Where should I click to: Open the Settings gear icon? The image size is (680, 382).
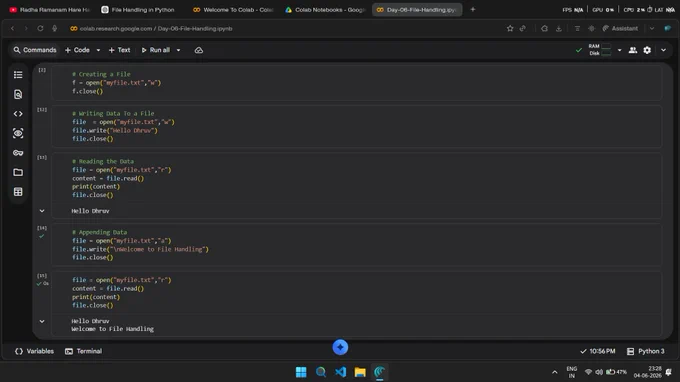(647, 50)
